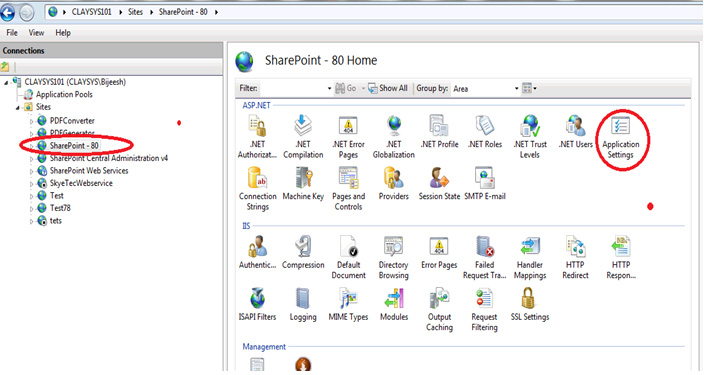The height and width of the screenshot is (375, 704).
Task: Open Modules feature
Action: (394, 305)
